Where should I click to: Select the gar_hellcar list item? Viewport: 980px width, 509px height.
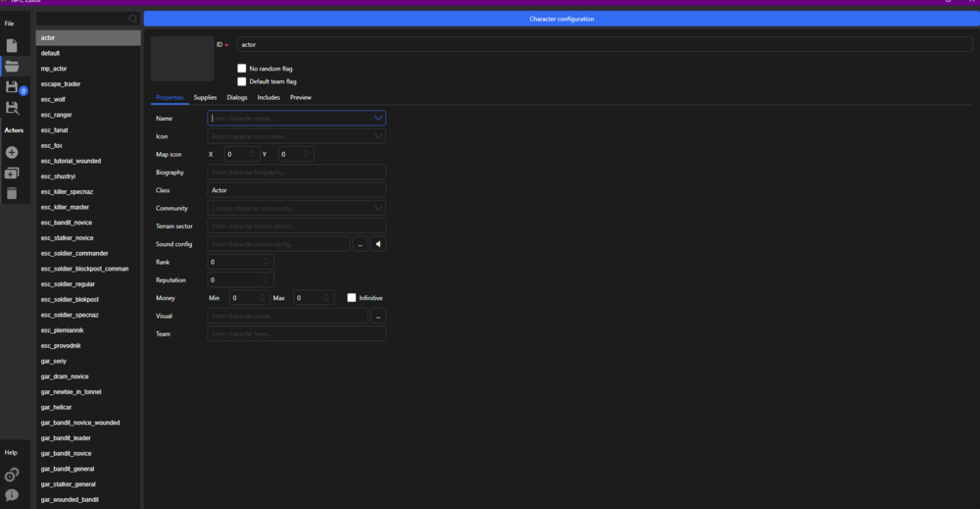click(x=88, y=407)
